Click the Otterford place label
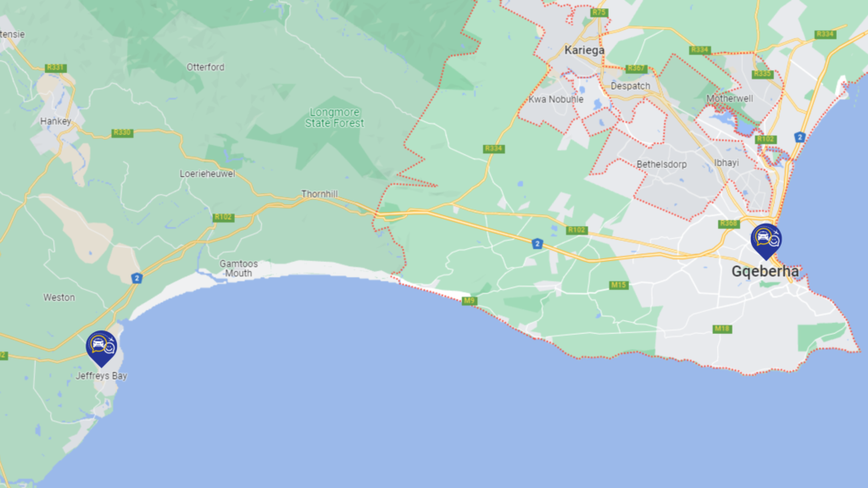The height and width of the screenshot is (488, 868). tap(205, 68)
